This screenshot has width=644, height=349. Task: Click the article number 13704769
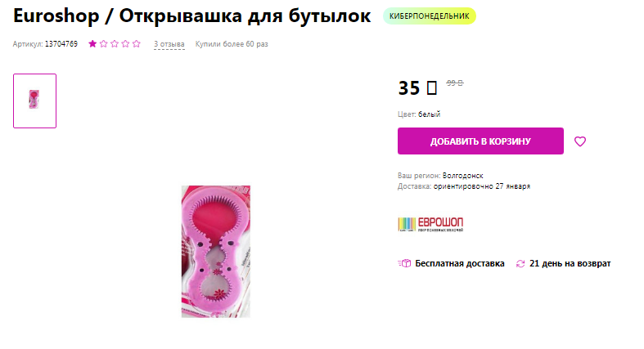coord(61,44)
